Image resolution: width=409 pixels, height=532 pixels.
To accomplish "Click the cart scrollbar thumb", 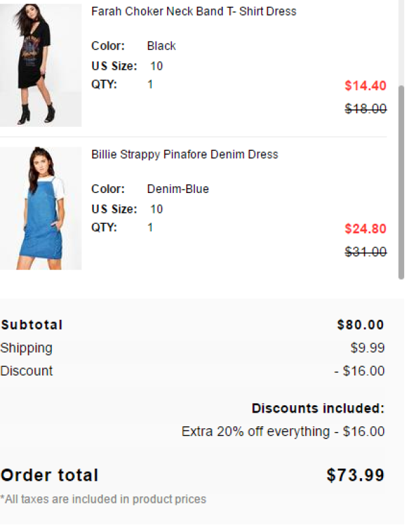I will 402,182.
